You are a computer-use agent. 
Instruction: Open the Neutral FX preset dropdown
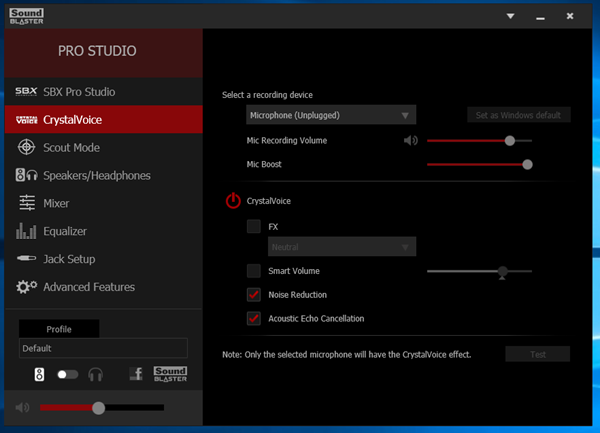point(342,247)
